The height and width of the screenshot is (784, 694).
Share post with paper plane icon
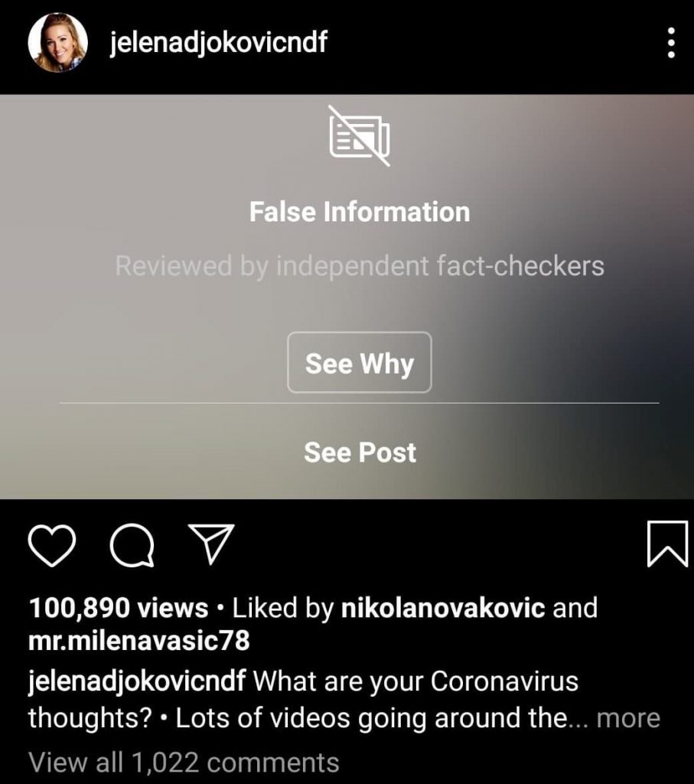(211, 544)
